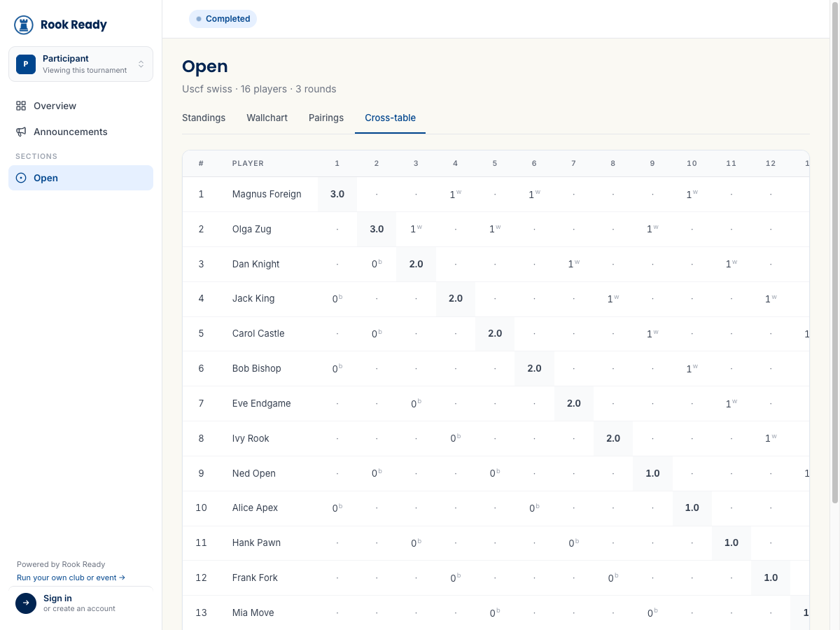This screenshot has height=630, width=840.
Task: Click player name Bob Bishop
Action: [256, 368]
